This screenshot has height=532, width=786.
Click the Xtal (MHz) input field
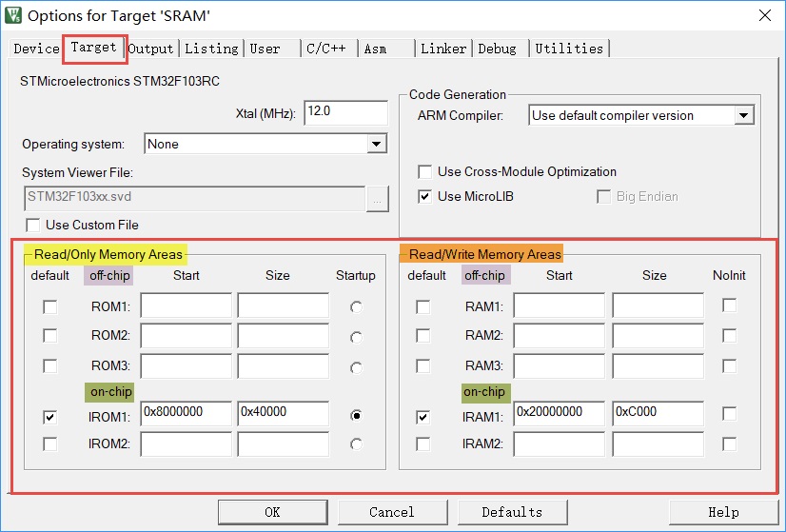coord(345,112)
